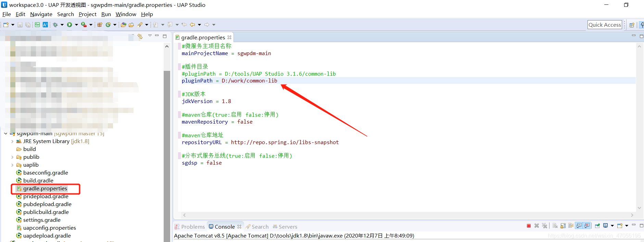
Task: Click the blue 'A' translation toolbar icon
Action: 45,25
